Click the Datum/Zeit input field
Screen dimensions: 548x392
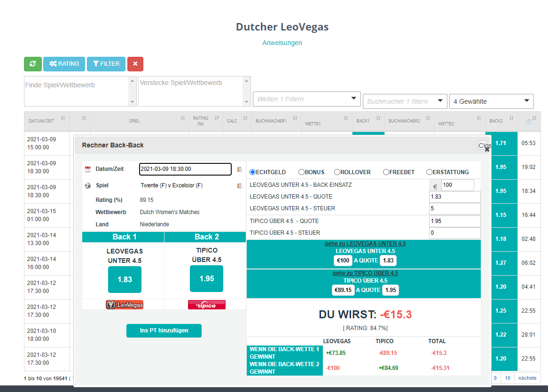(185, 169)
